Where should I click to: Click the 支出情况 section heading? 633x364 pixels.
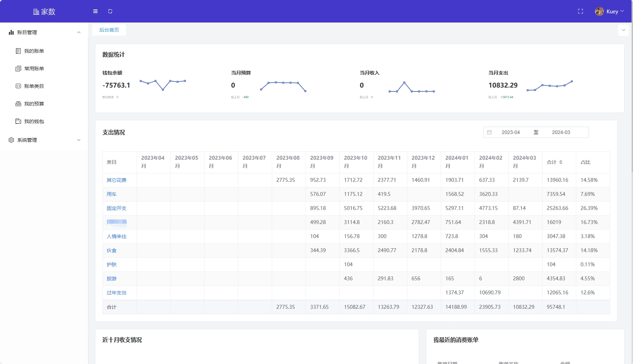pos(114,133)
